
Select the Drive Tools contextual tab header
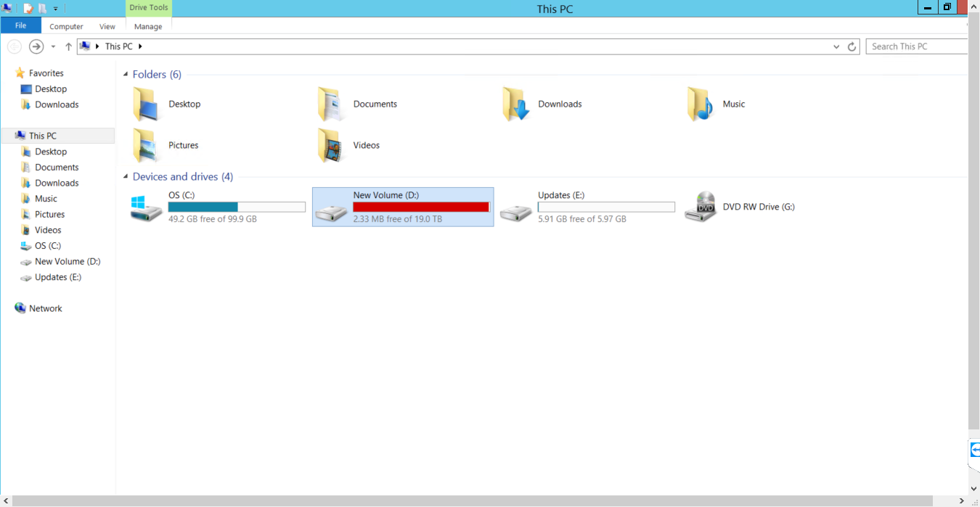click(x=149, y=8)
